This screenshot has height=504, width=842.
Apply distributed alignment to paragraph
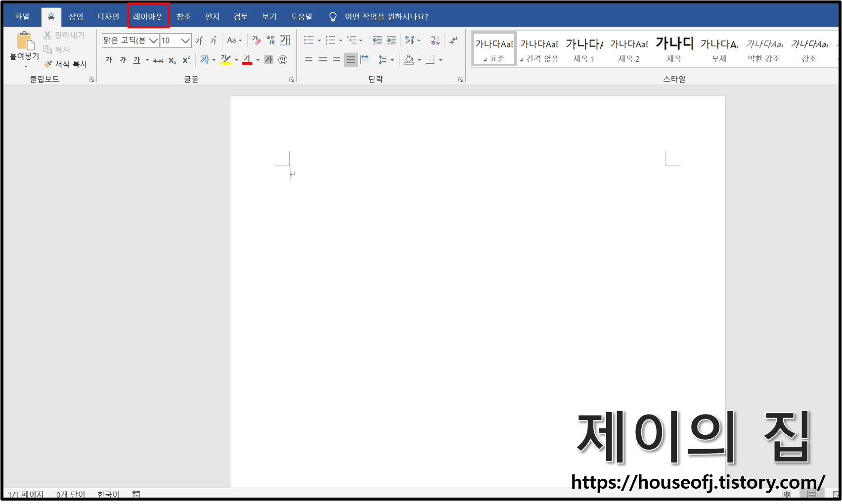[365, 60]
